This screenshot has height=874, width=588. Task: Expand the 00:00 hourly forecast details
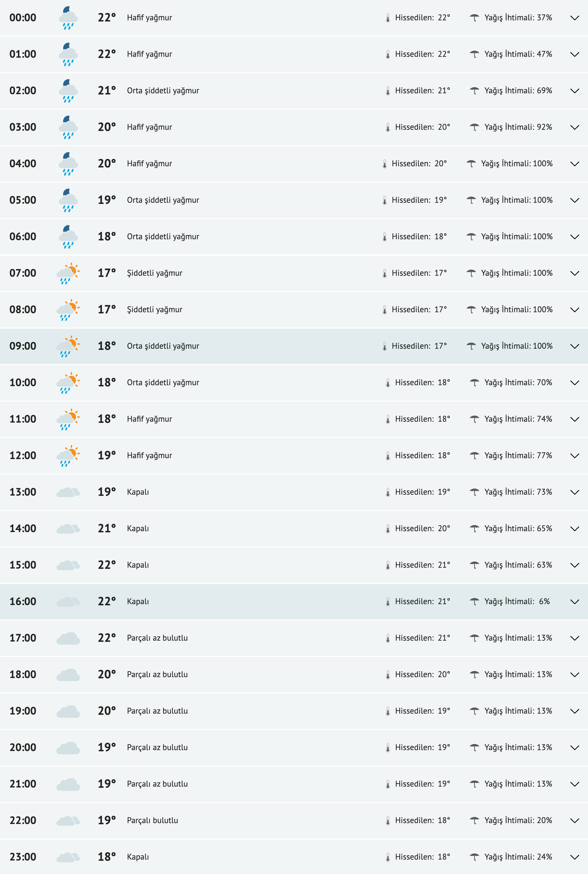coord(574,17)
